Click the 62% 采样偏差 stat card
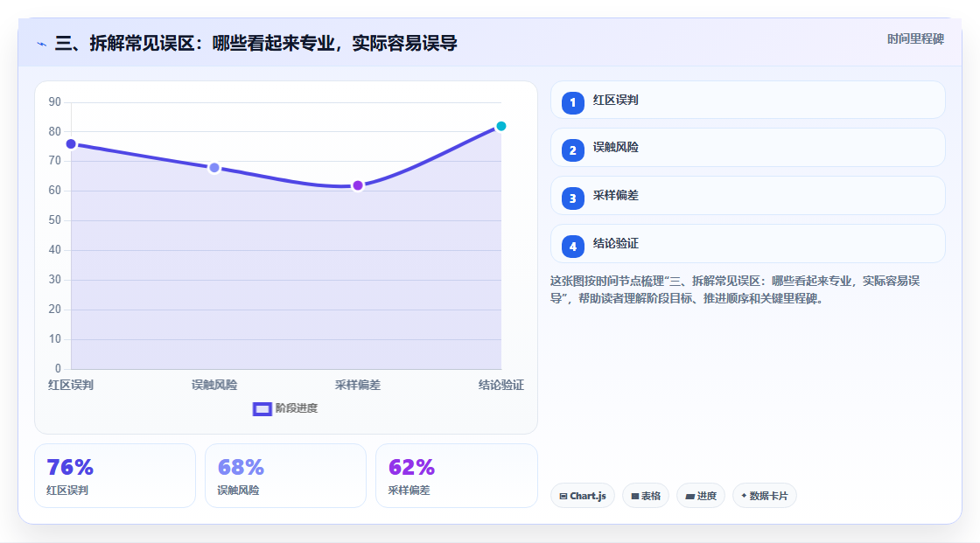The width and height of the screenshot is (980, 543). pos(456,476)
